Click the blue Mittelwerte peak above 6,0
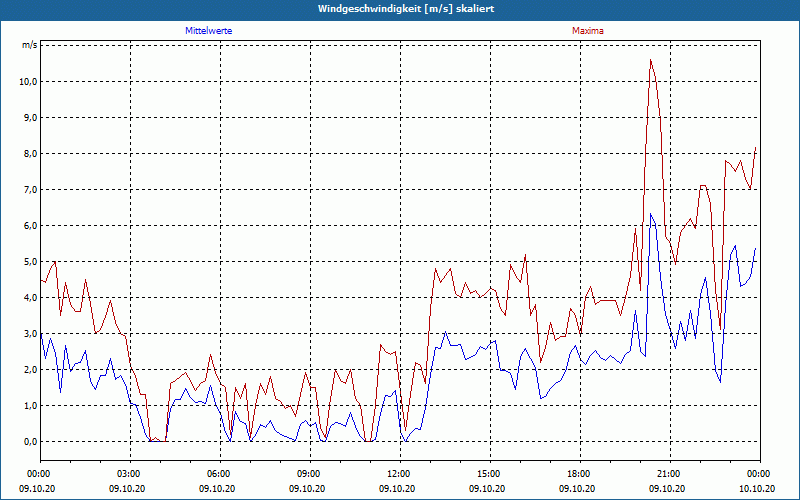800x500 pixels. click(x=651, y=214)
